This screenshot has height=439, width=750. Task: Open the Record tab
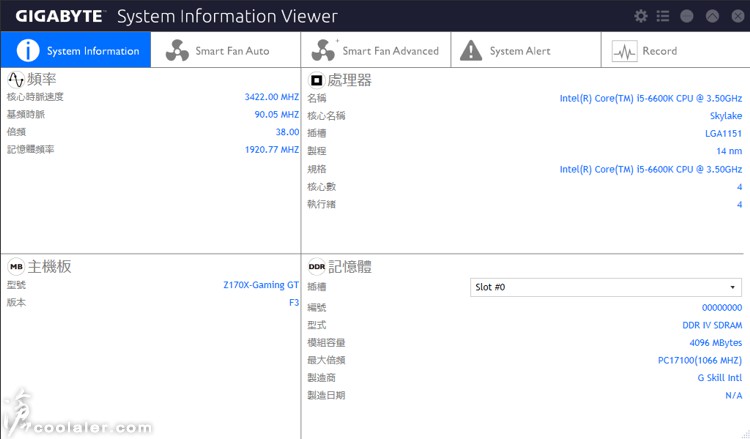click(676, 50)
